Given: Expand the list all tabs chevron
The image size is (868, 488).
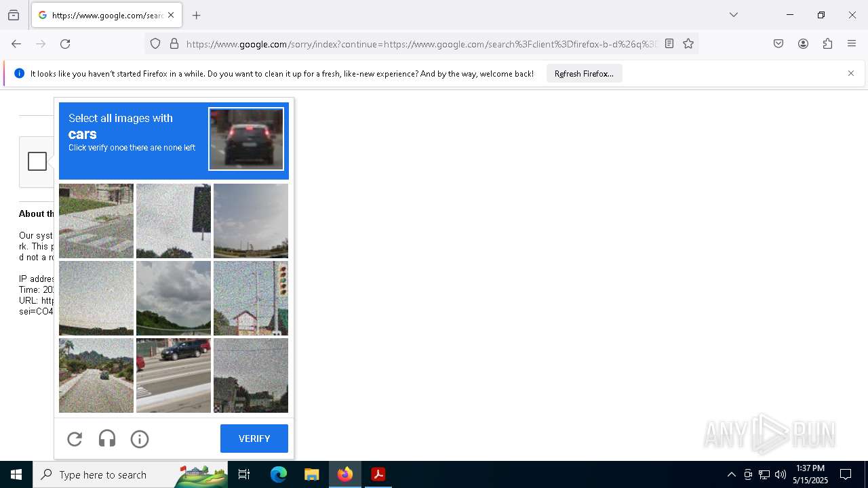Looking at the screenshot, I should pos(733,15).
